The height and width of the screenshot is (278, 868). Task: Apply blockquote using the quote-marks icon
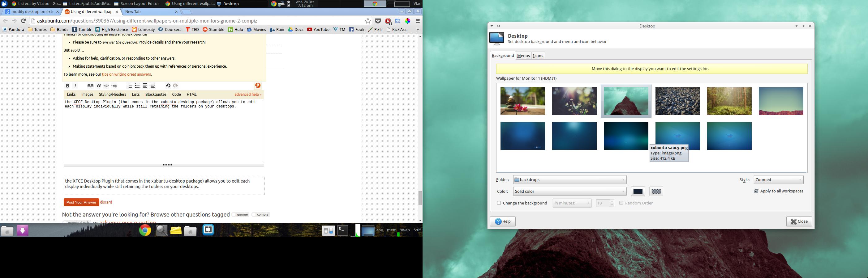99,86
